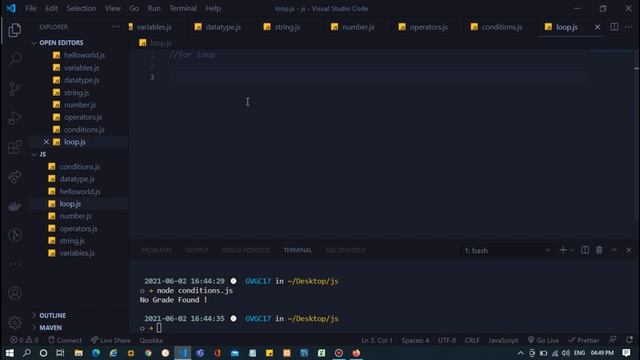640x360 pixels.
Task: Create a new terminal with plus icon
Action: [563, 250]
